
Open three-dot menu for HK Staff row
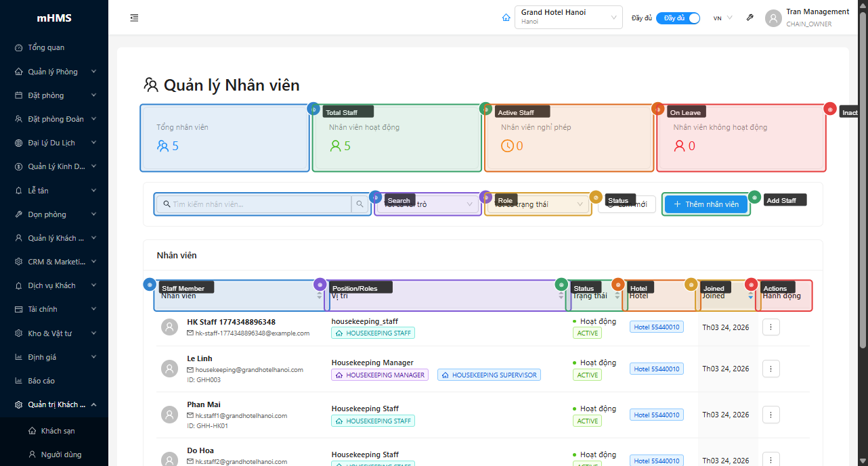click(771, 327)
